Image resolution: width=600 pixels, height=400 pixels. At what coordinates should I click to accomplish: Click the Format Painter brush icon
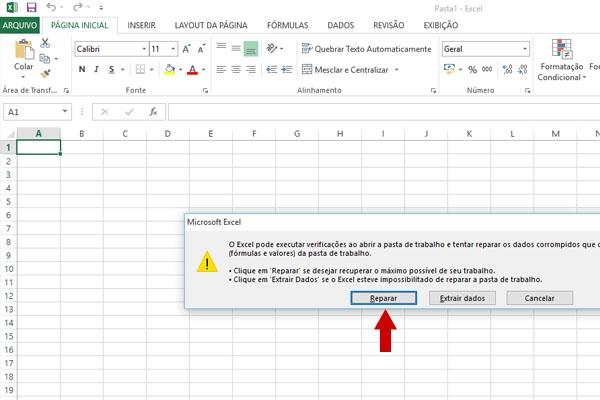pyautogui.click(x=45, y=73)
